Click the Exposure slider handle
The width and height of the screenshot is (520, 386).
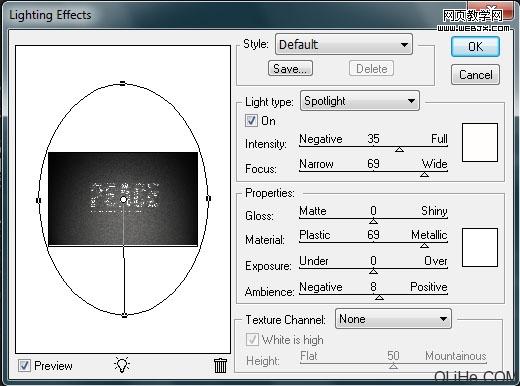pos(373,271)
